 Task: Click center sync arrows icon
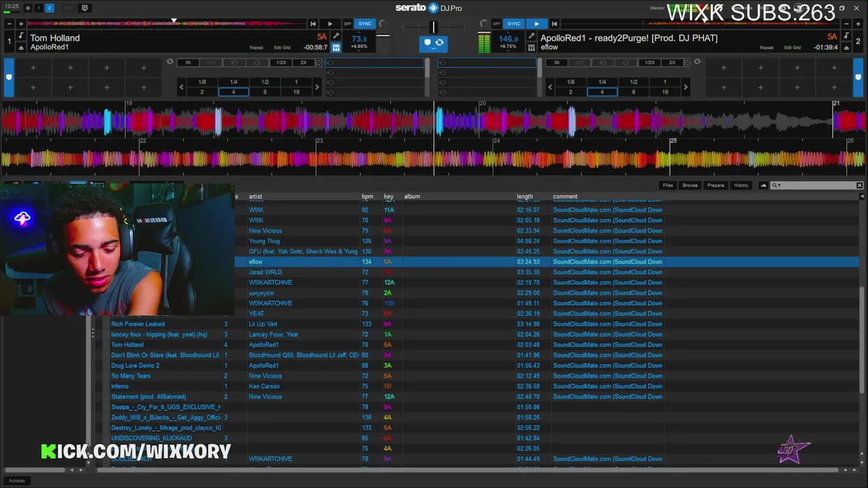[439, 43]
